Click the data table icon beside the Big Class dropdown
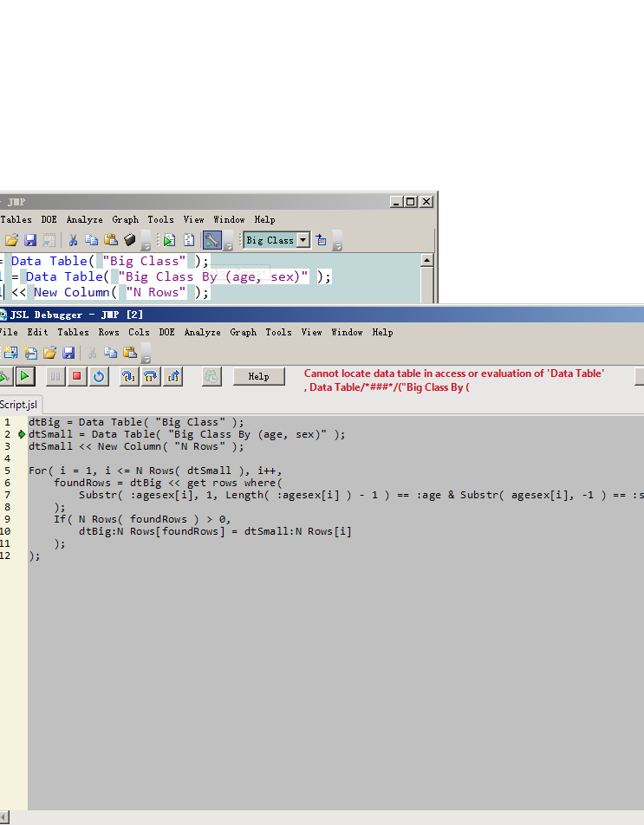The height and width of the screenshot is (825, 644). click(321, 240)
